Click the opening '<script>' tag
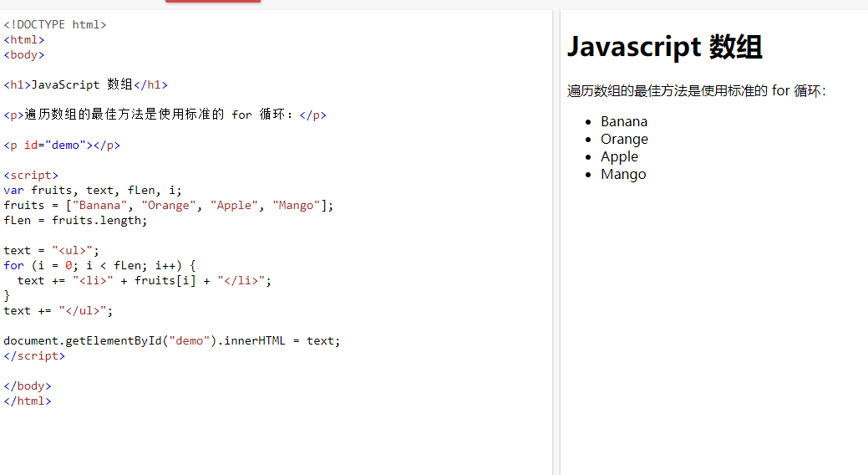 30,175
